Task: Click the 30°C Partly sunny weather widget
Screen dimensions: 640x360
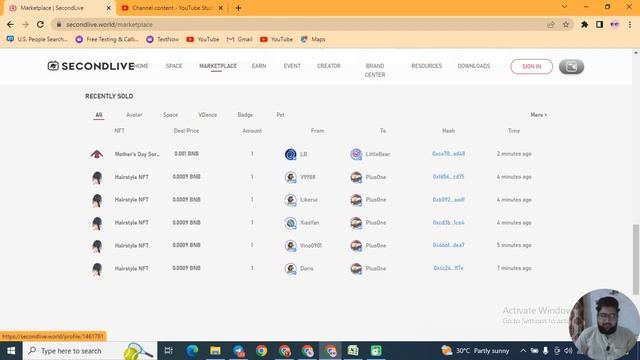Action: coord(476,351)
